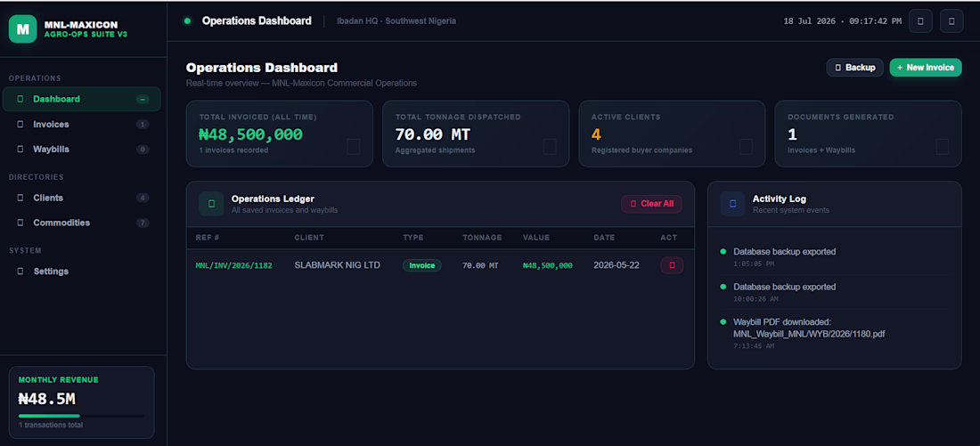Viewport: 980px width, 446px height.
Task: Click the far-right header icon button
Action: click(x=951, y=21)
